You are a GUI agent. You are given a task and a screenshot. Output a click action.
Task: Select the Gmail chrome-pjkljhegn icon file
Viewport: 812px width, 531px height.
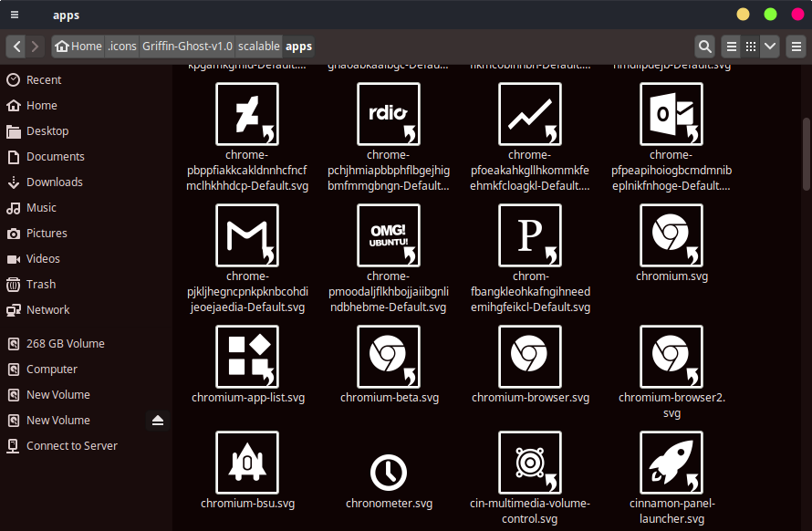(x=247, y=235)
